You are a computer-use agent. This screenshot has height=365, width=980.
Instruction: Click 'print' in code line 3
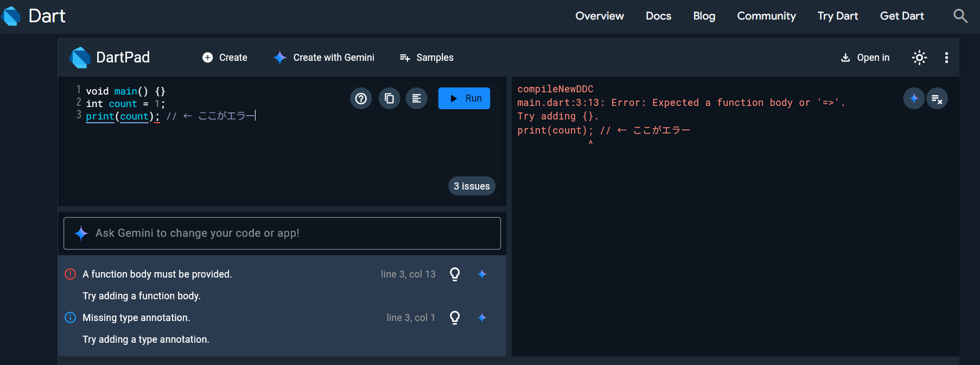pyautogui.click(x=100, y=116)
